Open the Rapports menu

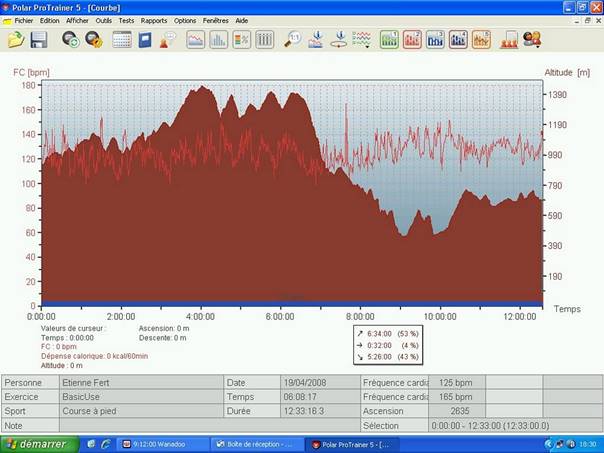pyautogui.click(x=154, y=20)
